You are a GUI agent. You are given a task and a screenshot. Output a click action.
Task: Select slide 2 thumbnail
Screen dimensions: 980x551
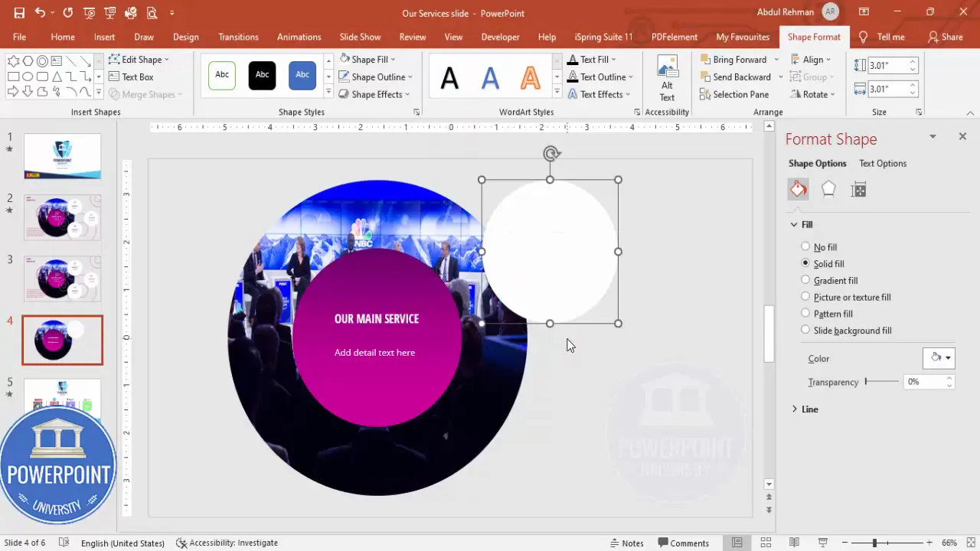pos(63,217)
